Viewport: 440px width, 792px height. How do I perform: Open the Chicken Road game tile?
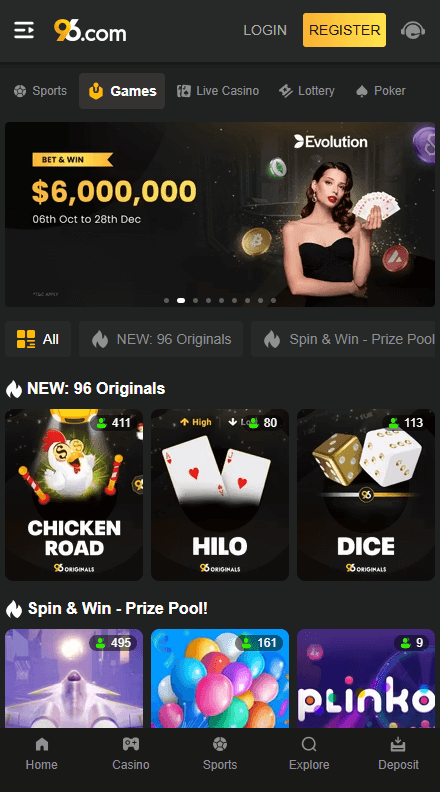tap(74, 495)
